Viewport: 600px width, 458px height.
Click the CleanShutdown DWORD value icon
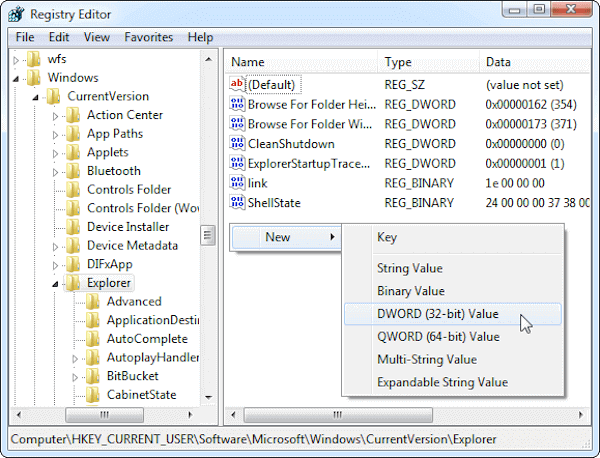coord(237,144)
